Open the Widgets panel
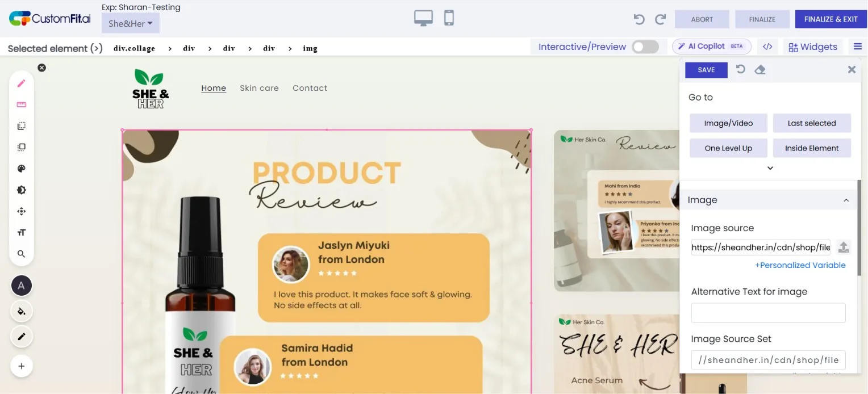Image resolution: width=868 pixels, height=394 pixels. (813, 47)
